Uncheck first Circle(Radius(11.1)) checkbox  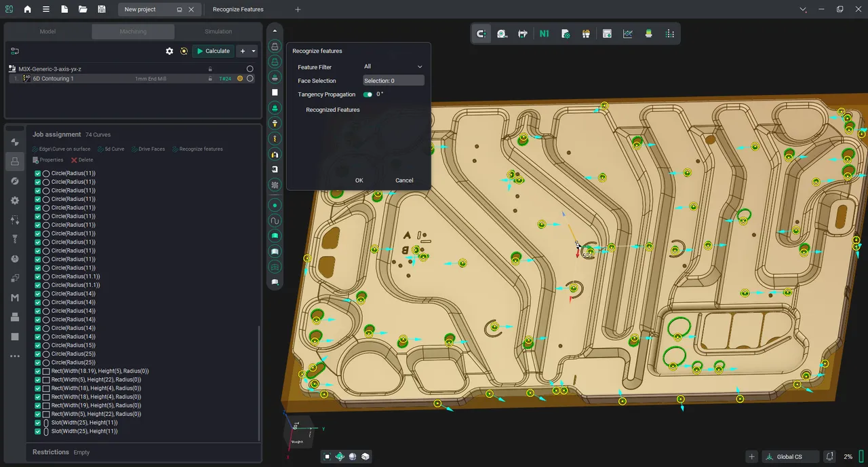[38, 276]
